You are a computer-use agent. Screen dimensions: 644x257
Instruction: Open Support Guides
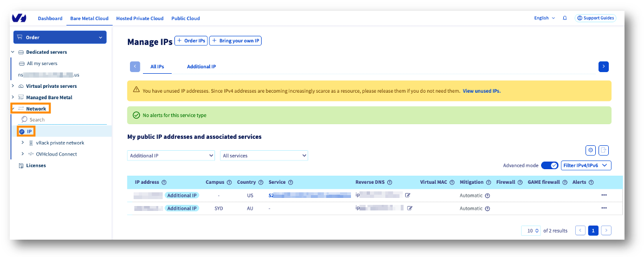tap(596, 18)
